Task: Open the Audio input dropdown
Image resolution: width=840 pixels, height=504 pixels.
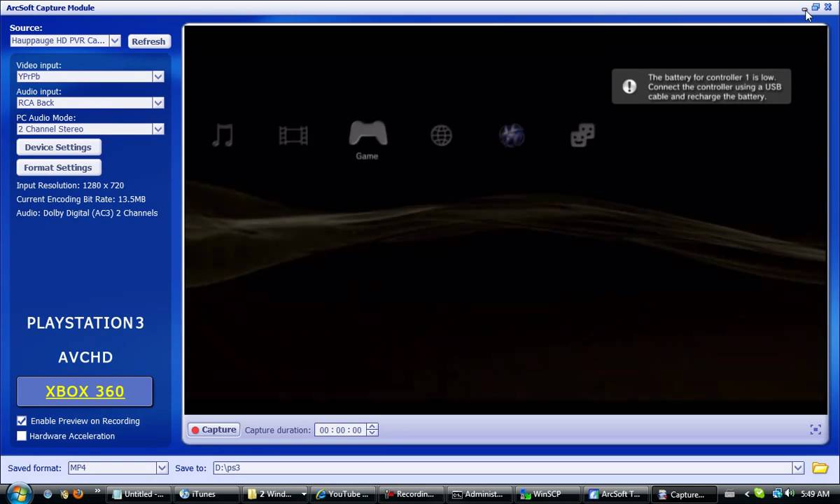Action: (158, 103)
